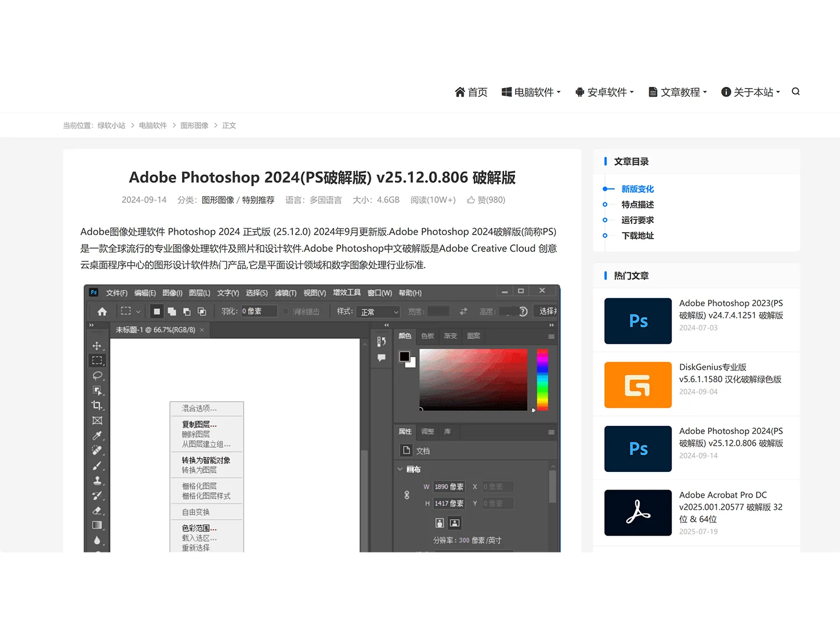
Task: Switch to the 色板 swatches tab
Action: point(428,336)
